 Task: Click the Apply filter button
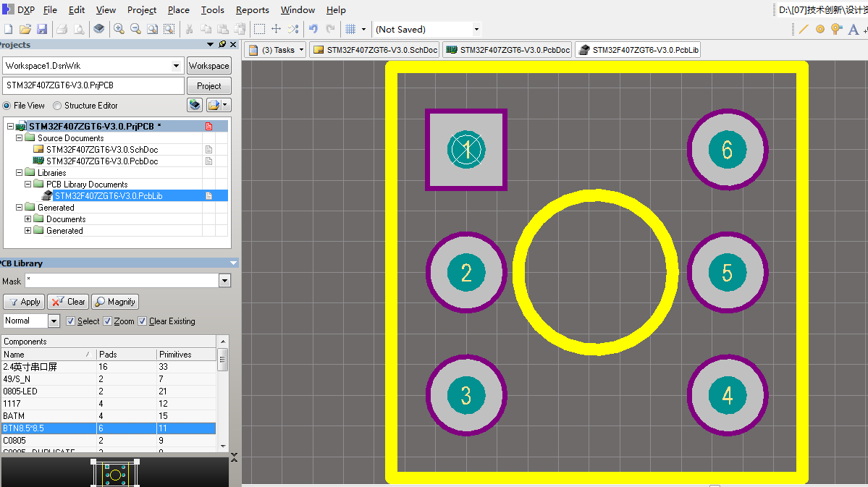tap(25, 302)
